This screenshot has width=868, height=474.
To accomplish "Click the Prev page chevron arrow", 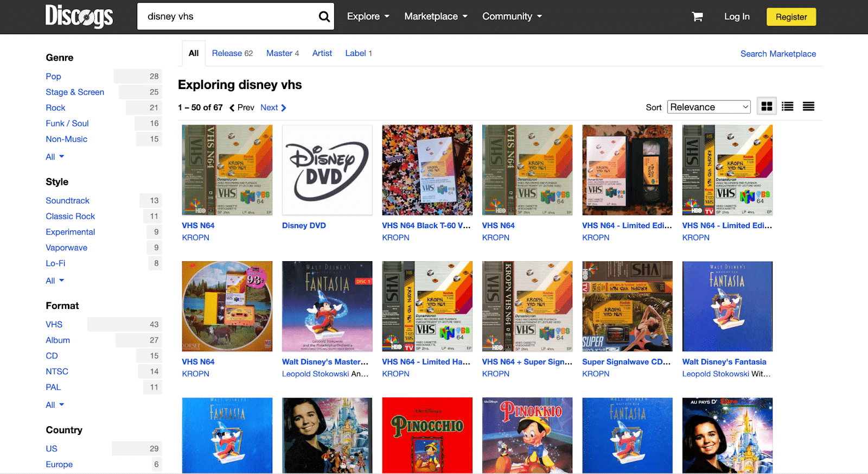I will point(232,108).
